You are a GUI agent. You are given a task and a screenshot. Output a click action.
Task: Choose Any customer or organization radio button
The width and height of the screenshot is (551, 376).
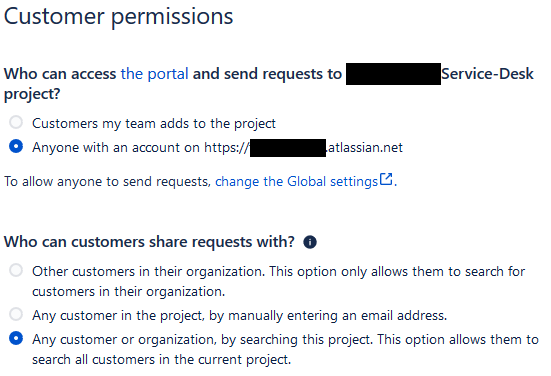(x=16, y=338)
